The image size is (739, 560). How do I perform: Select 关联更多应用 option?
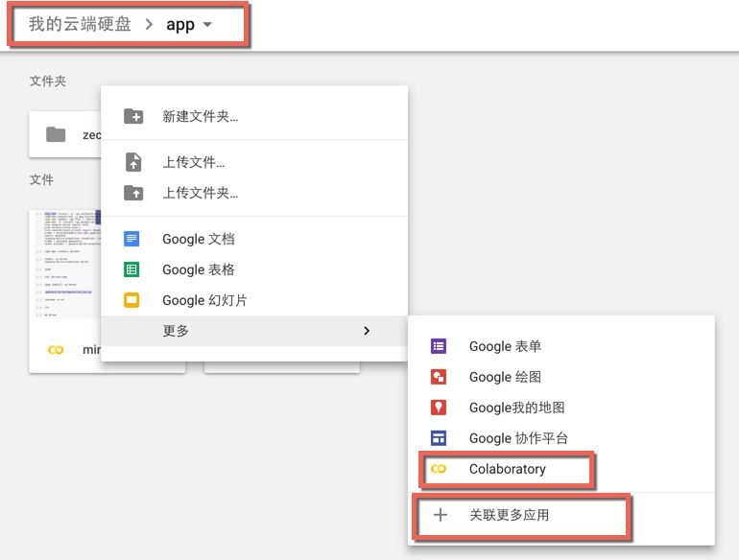pyautogui.click(x=560, y=515)
